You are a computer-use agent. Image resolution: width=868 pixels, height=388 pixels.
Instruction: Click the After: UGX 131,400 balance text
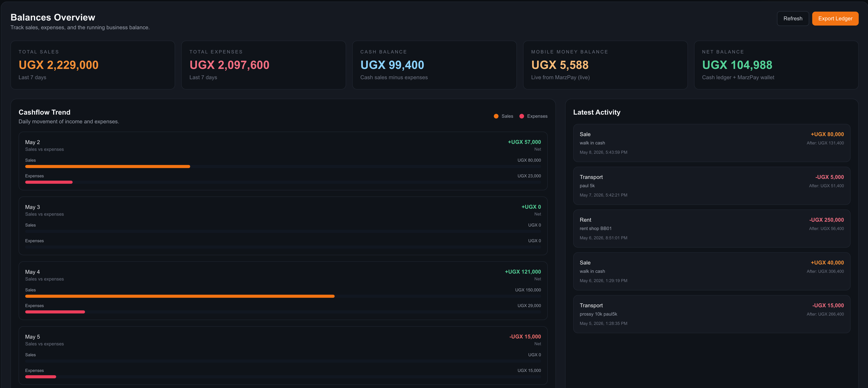pyautogui.click(x=825, y=143)
